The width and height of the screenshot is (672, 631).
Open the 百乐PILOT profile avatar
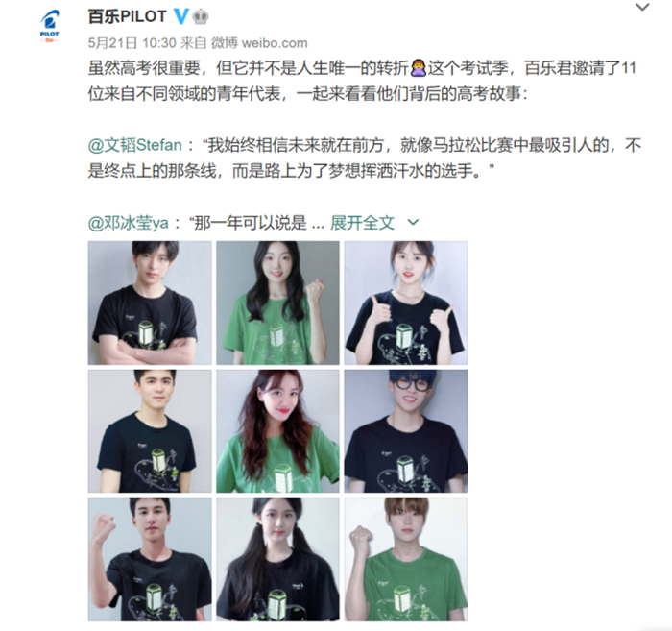coord(49,26)
